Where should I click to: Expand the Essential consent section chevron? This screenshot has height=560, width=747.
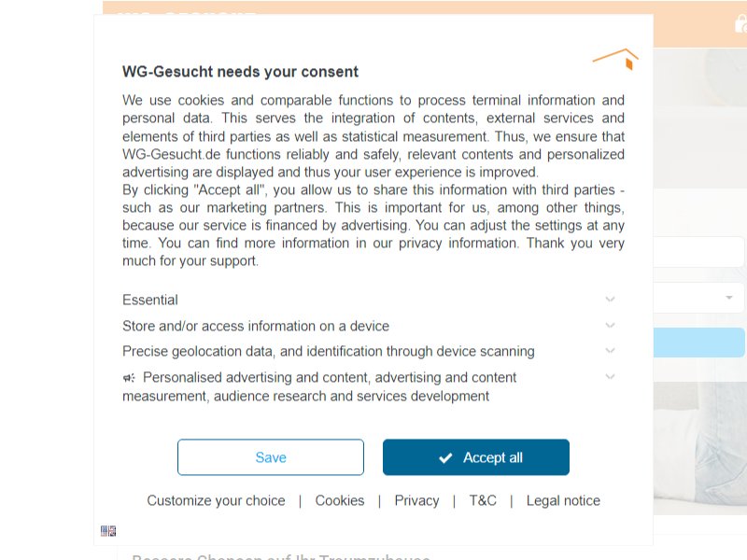(610, 299)
